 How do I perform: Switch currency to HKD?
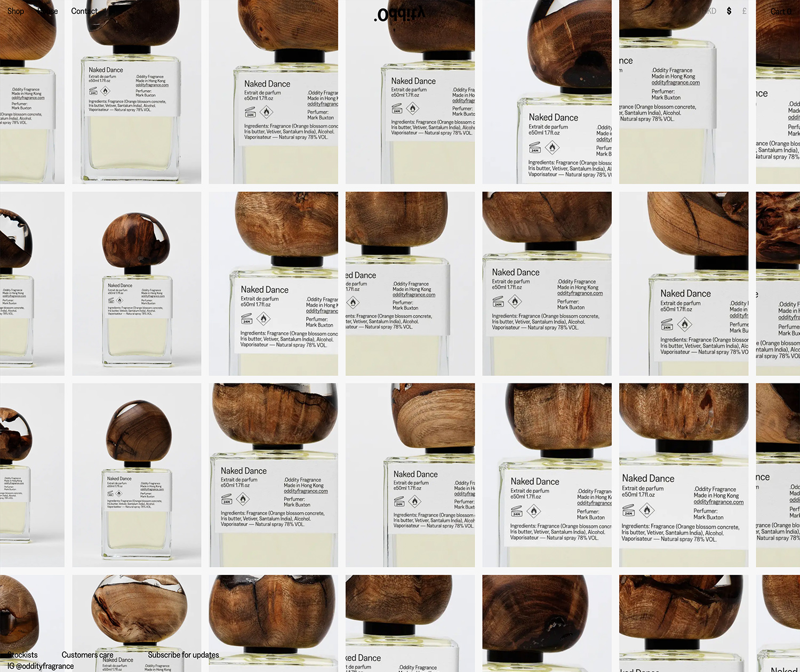tap(709, 11)
